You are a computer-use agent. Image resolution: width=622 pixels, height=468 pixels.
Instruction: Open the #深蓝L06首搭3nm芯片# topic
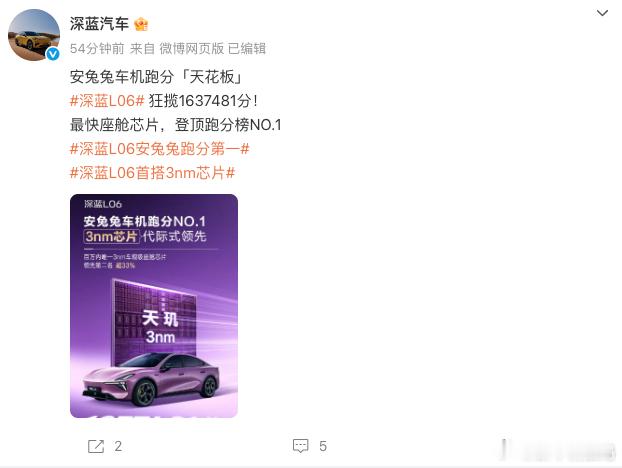coord(152,173)
